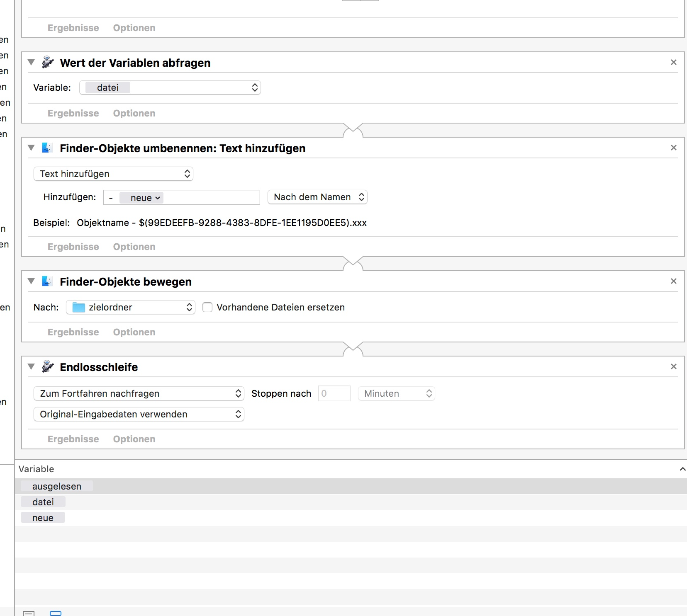Click the Automator icon beside Wert der Variablen abfragen
Screen dimensions: 687x616
tap(48, 63)
